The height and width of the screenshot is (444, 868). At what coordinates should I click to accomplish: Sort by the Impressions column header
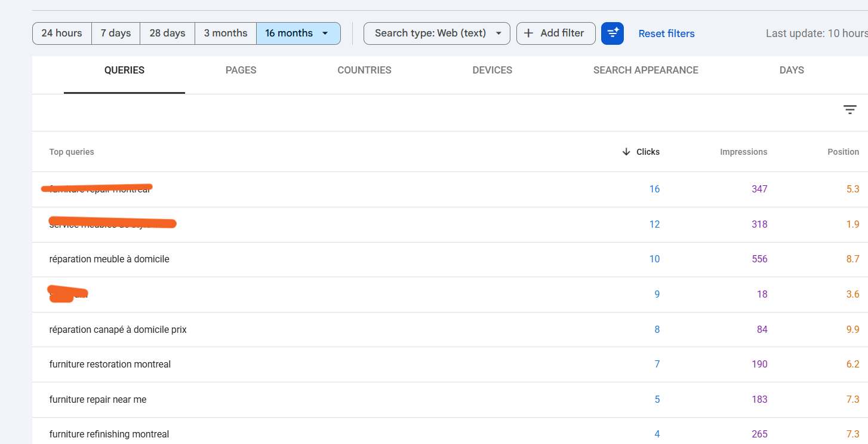744,152
